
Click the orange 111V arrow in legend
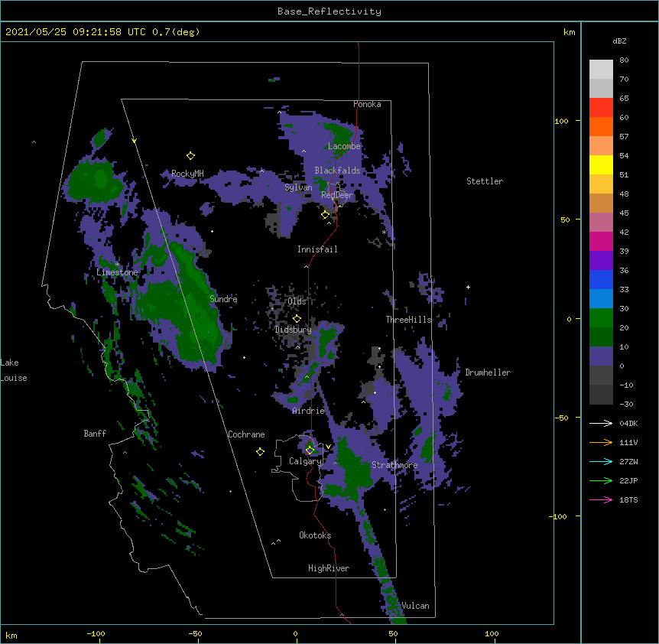[x=601, y=442]
